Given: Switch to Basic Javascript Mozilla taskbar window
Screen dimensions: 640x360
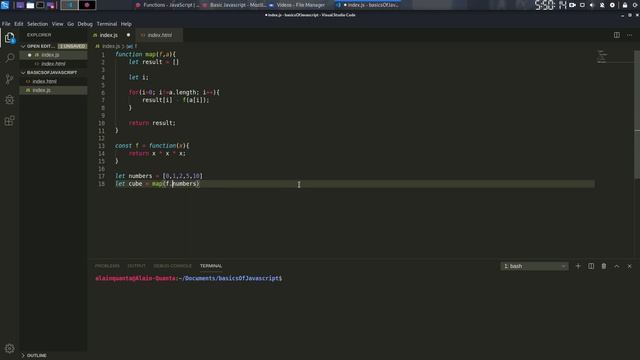Looking at the screenshot, I should 235,5.
